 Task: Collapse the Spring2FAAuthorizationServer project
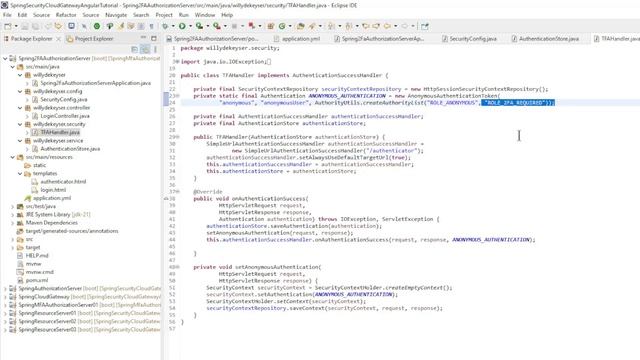click(x=5, y=58)
